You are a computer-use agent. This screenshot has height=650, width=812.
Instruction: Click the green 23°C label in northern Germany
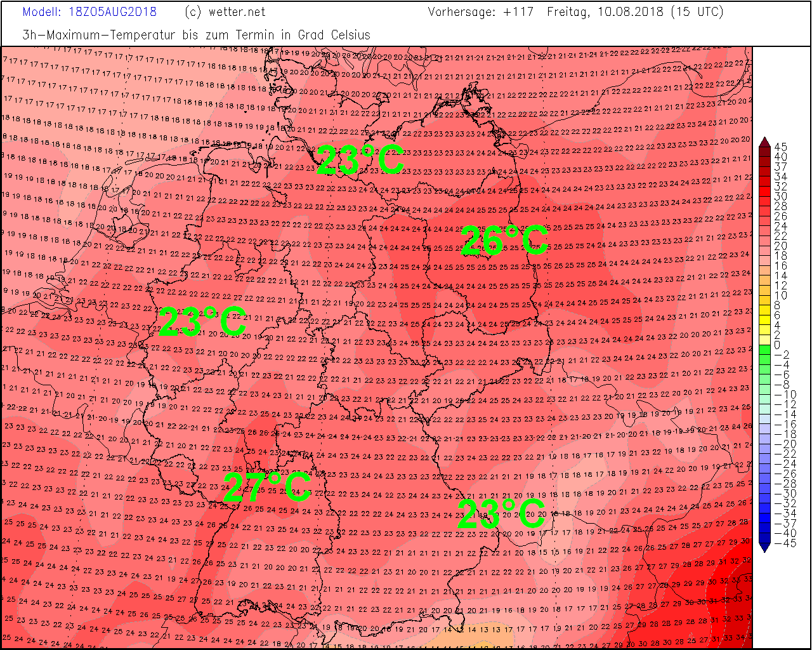point(360,160)
